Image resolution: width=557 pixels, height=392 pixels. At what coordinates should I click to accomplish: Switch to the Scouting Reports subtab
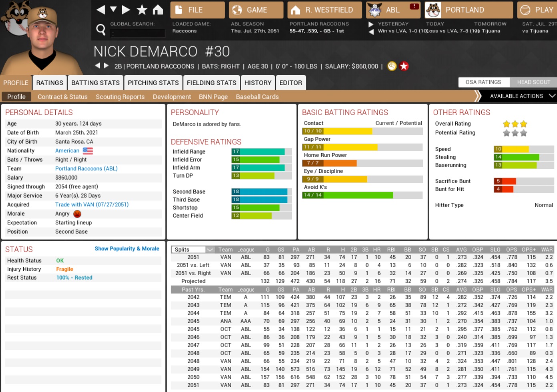[120, 97]
